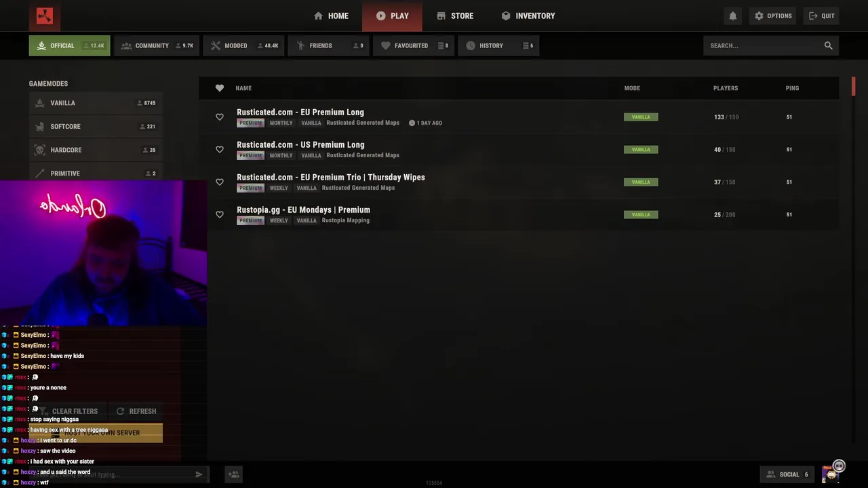Select the Community servers filter
This screenshot has width=868, height=488.
157,45
